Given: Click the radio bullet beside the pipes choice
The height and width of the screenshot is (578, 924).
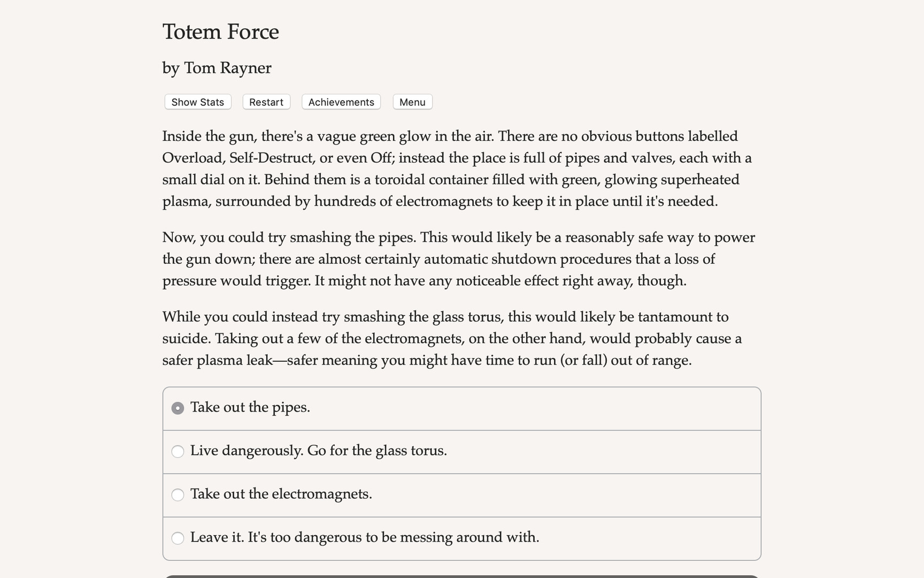Looking at the screenshot, I should click(x=178, y=407).
